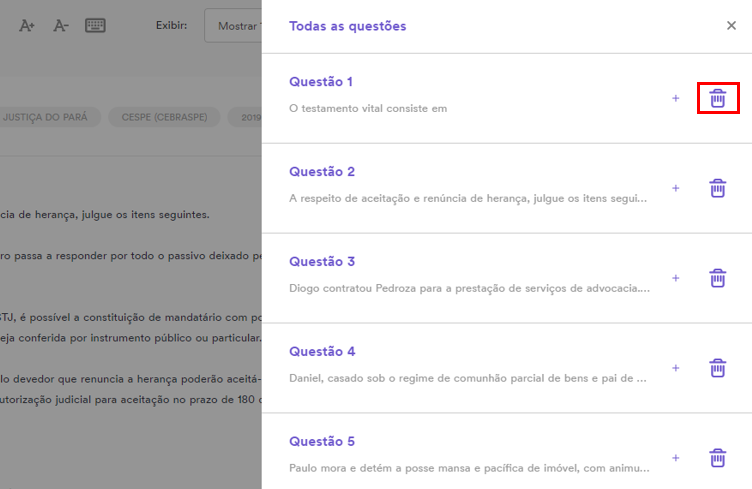752x489 pixels.
Task: Delete Questão 5 with trash icon
Action: (717, 458)
